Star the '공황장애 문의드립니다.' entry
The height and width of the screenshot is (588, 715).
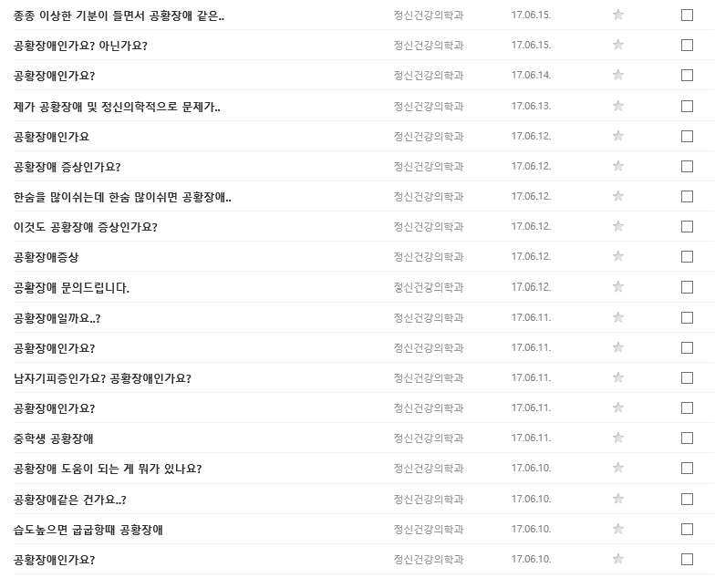coord(617,287)
